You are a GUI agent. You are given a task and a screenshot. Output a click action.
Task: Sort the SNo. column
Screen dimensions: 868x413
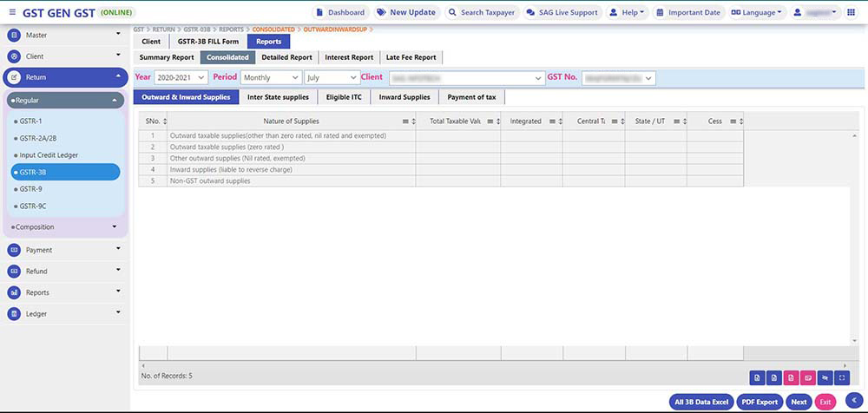pos(164,121)
